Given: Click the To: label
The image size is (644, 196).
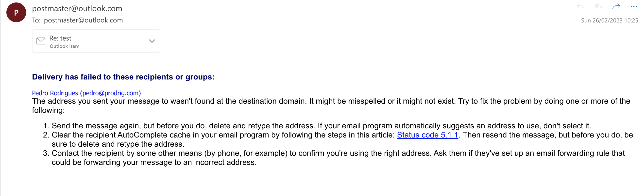Looking at the screenshot, I should tap(36, 20).
